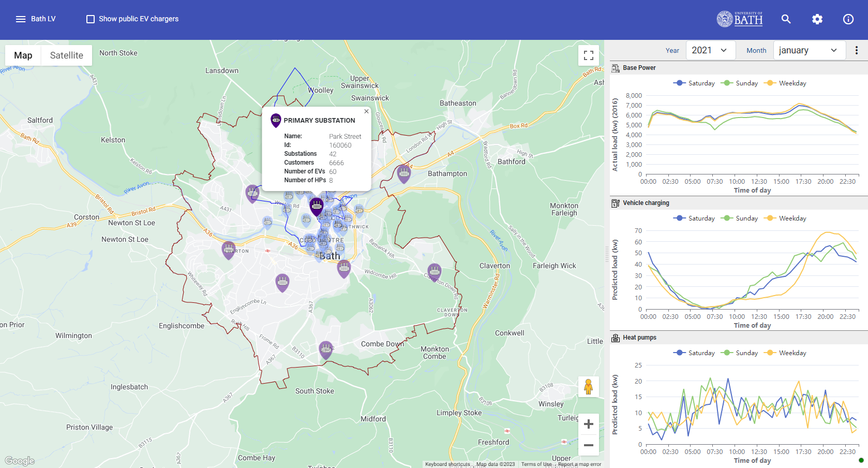This screenshot has width=868, height=468.
Task: Select the Map view tab
Action: tap(23, 55)
